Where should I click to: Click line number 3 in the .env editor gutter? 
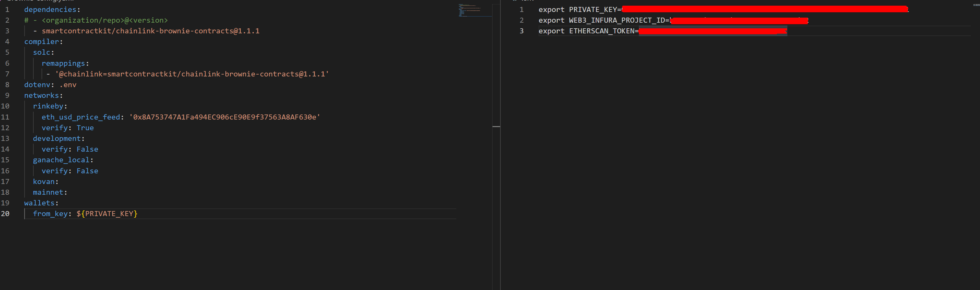521,31
